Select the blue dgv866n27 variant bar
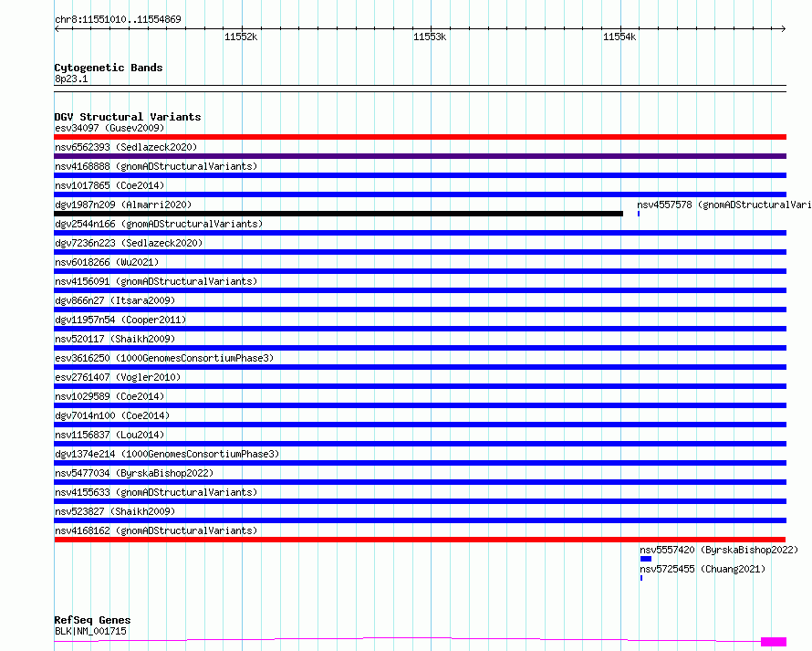This screenshot has height=651, width=812. 420,310
